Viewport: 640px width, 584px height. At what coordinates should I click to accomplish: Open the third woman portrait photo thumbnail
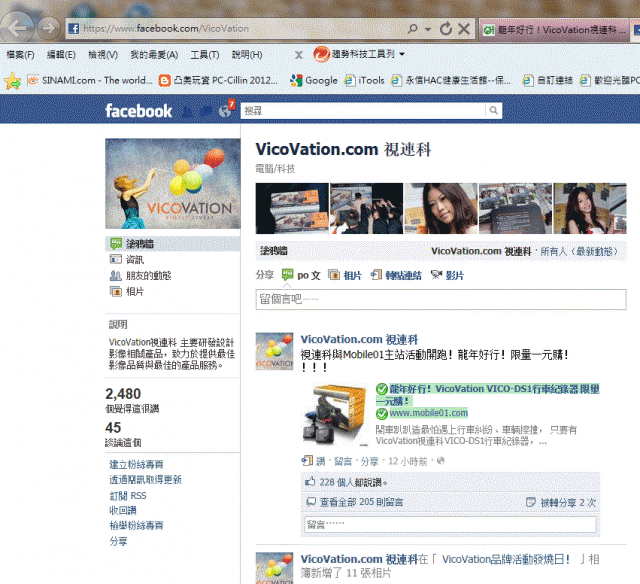click(x=441, y=208)
